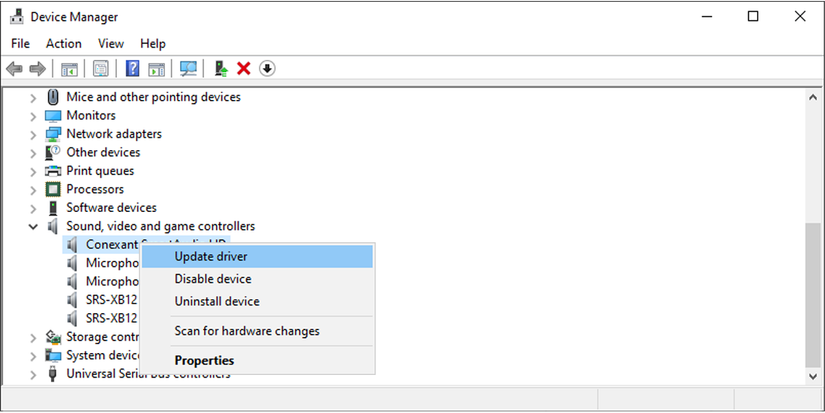The width and height of the screenshot is (825, 413).
Task: Select the Storage controllers icon
Action: pyautogui.click(x=53, y=337)
